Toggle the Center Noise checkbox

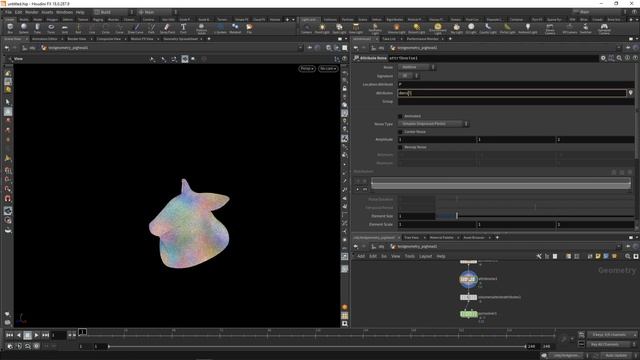(x=400, y=132)
